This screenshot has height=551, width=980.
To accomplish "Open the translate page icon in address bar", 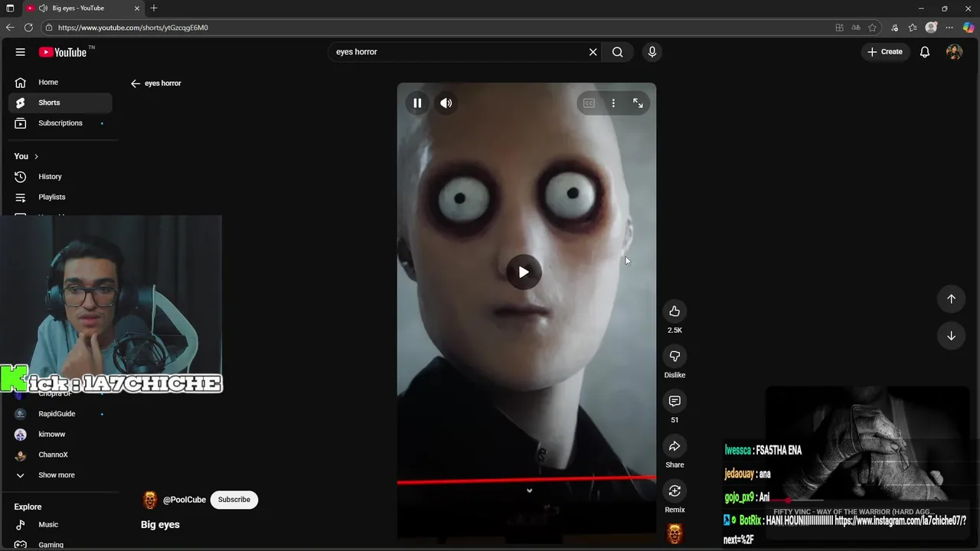I will pyautogui.click(x=856, y=28).
